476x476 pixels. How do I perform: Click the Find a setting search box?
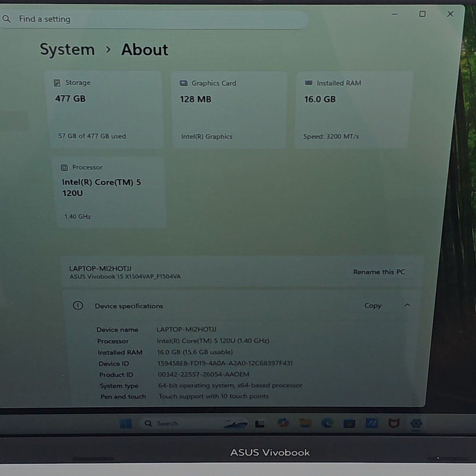point(154,19)
